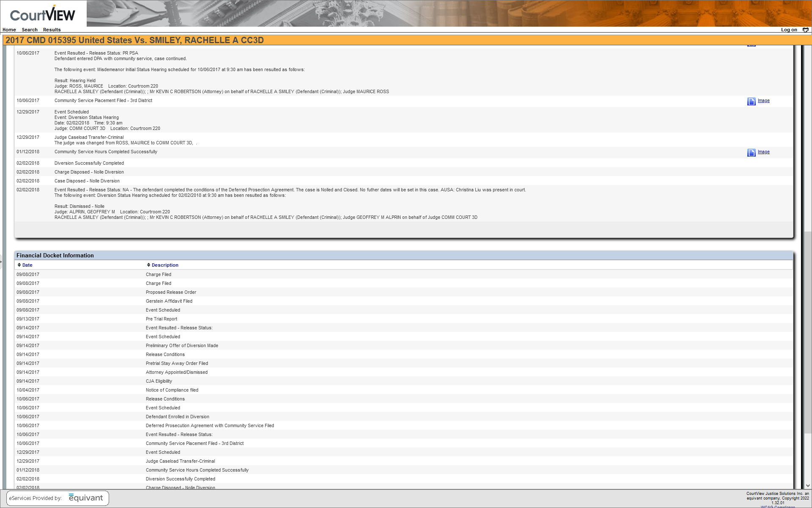Open the Results menu item

[52, 30]
